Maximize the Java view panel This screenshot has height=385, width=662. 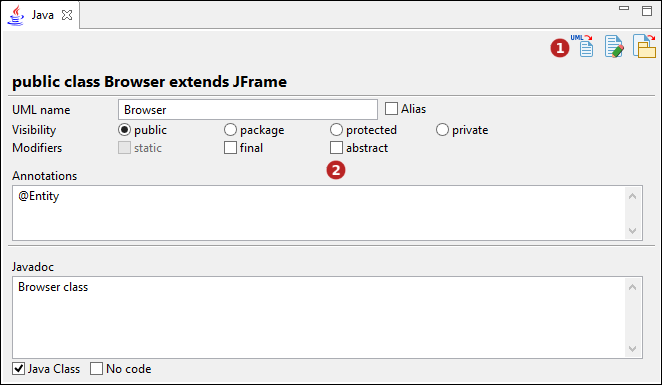tap(647, 11)
